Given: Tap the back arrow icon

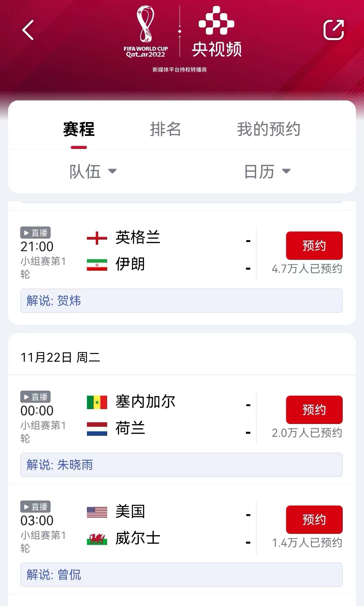Looking at the screenshot, I should coord(28,30).
